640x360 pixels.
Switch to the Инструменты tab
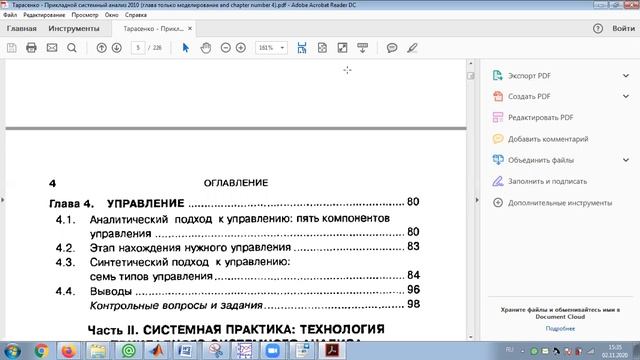pyautogui.click(x=74, y=28)
